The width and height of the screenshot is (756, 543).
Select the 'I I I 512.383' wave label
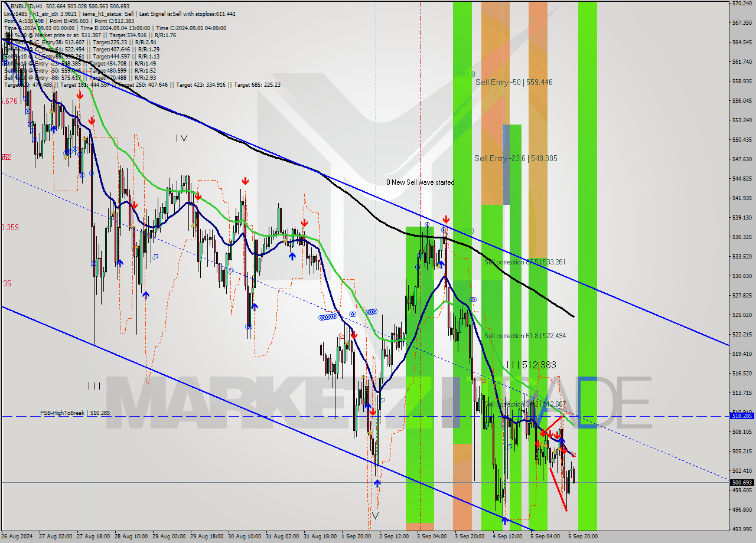tap(531, 365)
